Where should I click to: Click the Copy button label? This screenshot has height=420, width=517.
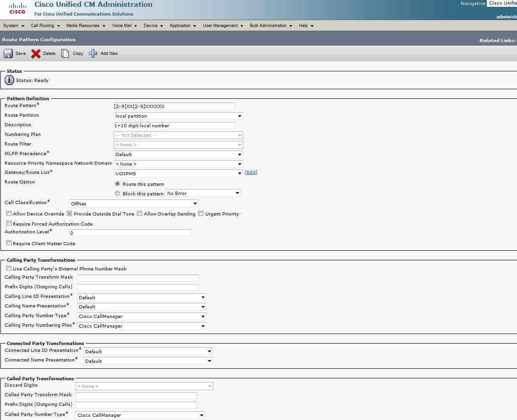point(78,54)
